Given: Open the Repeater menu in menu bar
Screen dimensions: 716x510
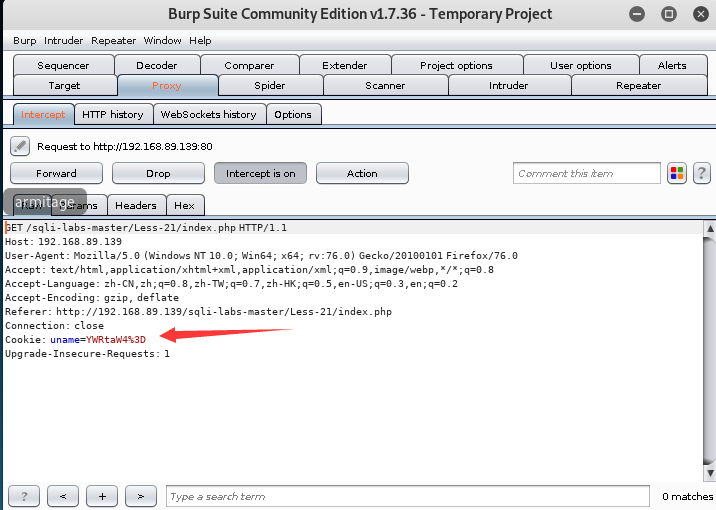Looking at the screenshot, I should [113, 41].
